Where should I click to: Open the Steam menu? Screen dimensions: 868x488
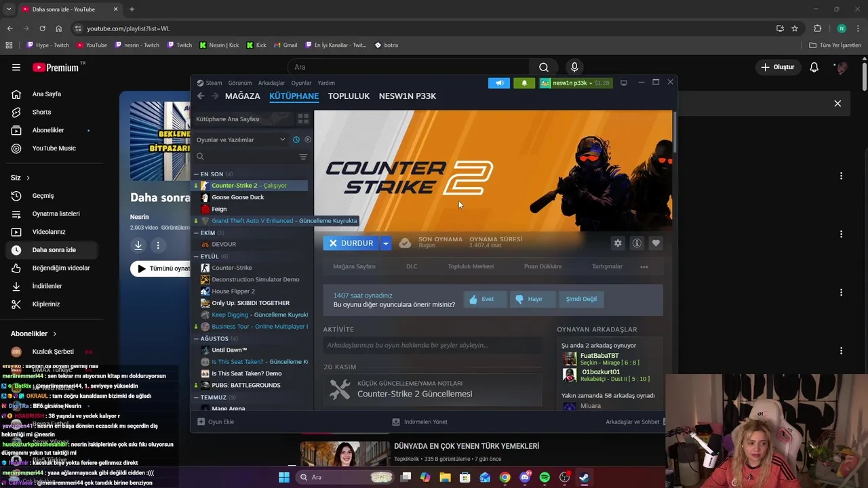pyautogui.click(x=210, y=83)
